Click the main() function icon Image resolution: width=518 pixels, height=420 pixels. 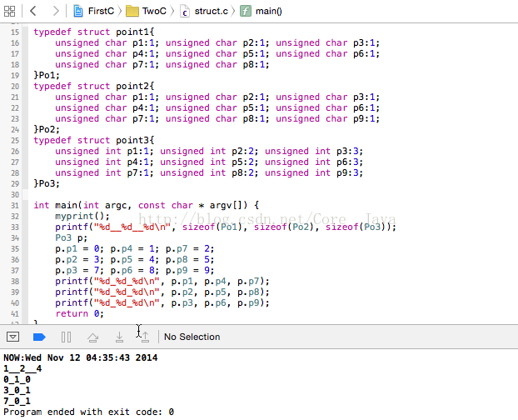coord(246,11)
